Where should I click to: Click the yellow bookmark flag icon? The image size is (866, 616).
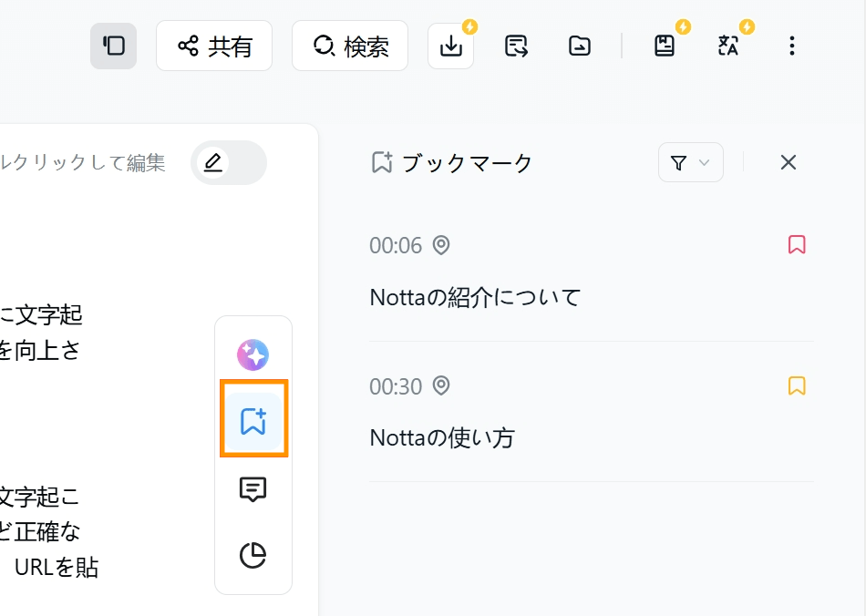coord(797,385)
